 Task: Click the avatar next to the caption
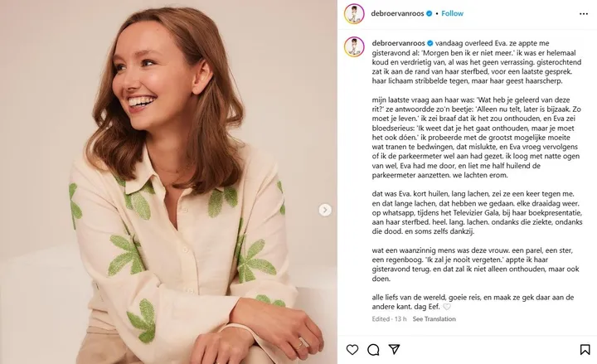pyautogui.click(x=354, y=47)
